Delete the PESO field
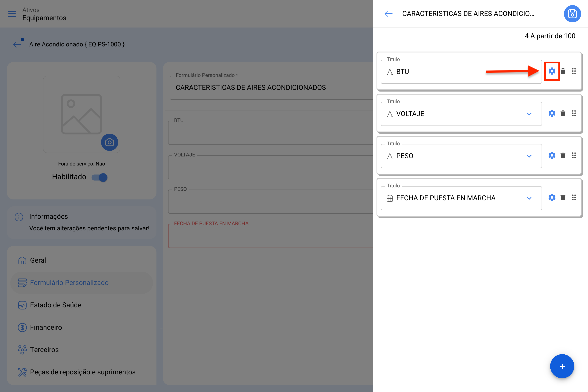 (x=563, y=156)
